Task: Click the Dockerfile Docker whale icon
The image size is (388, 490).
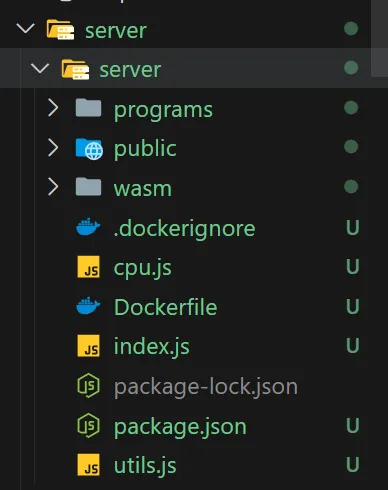Action: click(x=88, y=306)
